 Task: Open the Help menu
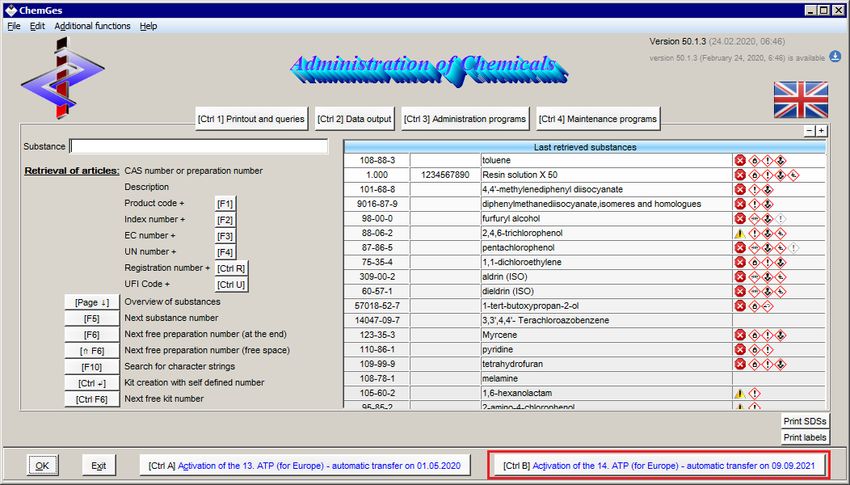pyautogui.click(x=148, y=26)
